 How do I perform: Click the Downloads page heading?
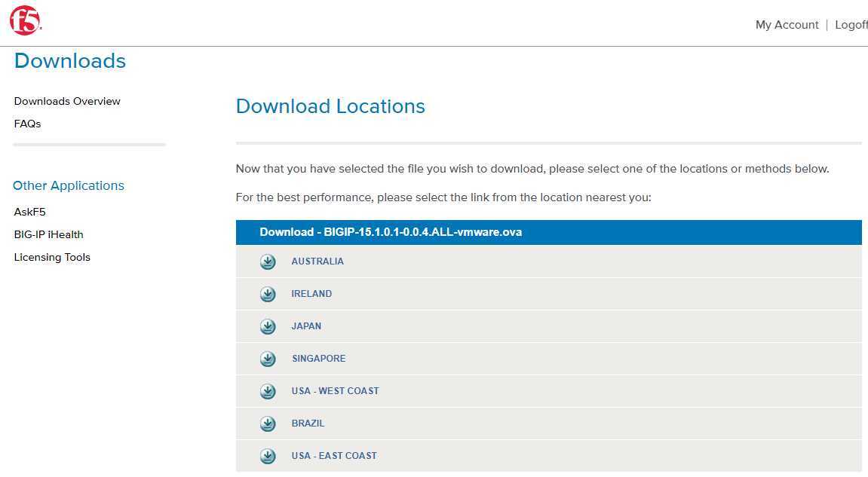tap(69, 61)
